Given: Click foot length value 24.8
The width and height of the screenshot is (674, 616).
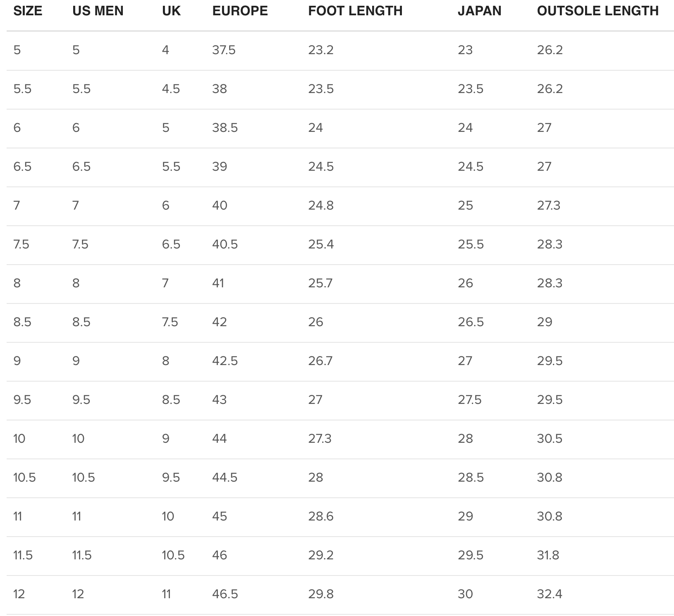Looking at the screenshot, I should click(320, 205).
